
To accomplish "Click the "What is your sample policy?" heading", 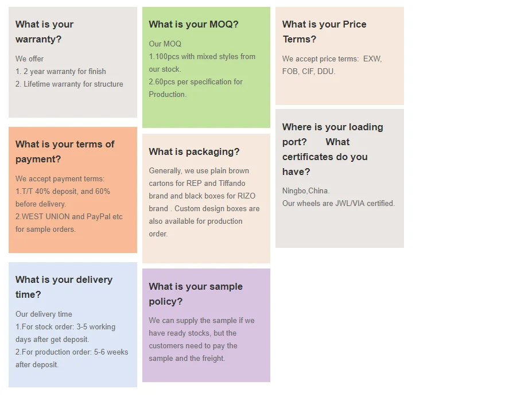I will [x=196, y=294].
